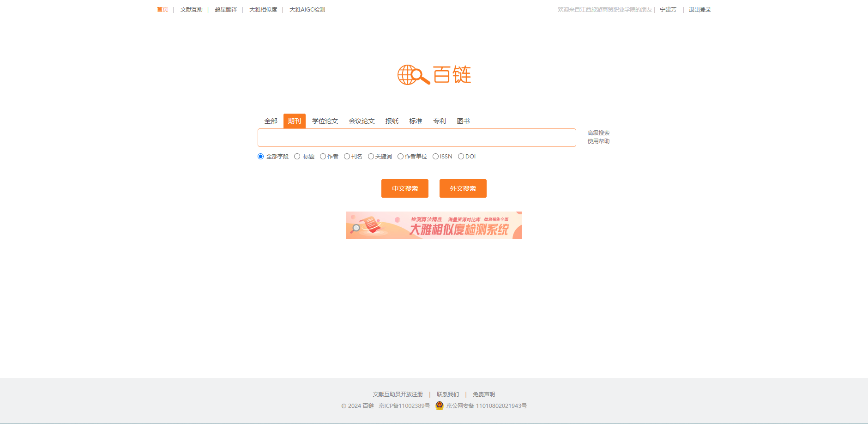
Task: Click the police badge icon in footer
Action: click(x=439, y=406)
